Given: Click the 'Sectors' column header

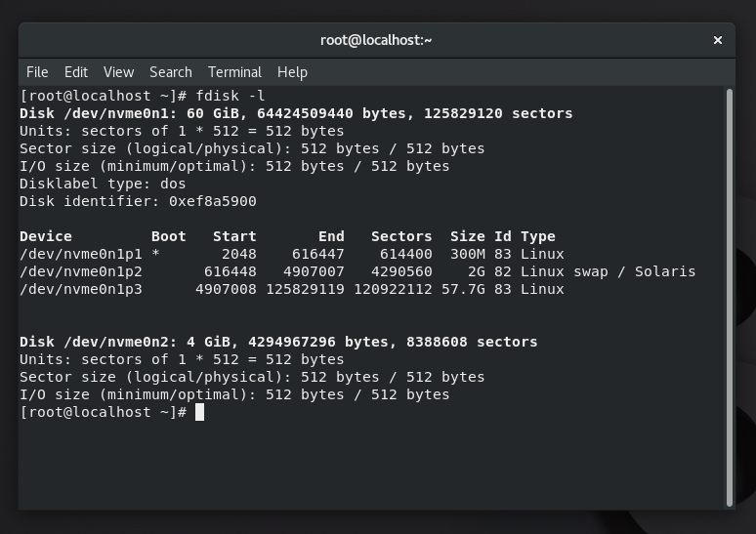Looking at the screenshot, I should pyautogui.click(x=401, y=236).
